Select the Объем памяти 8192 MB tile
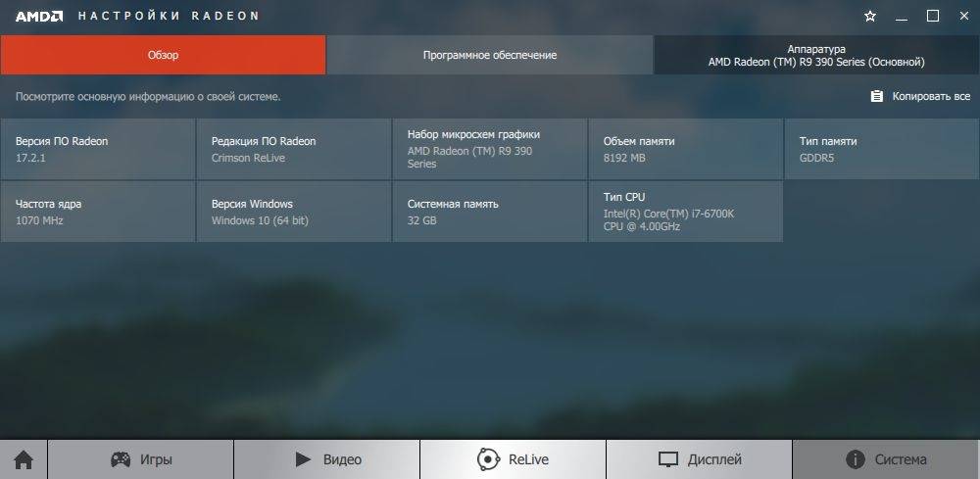Image resolution: width=980 pixels, height=479 pixels. 686,149
